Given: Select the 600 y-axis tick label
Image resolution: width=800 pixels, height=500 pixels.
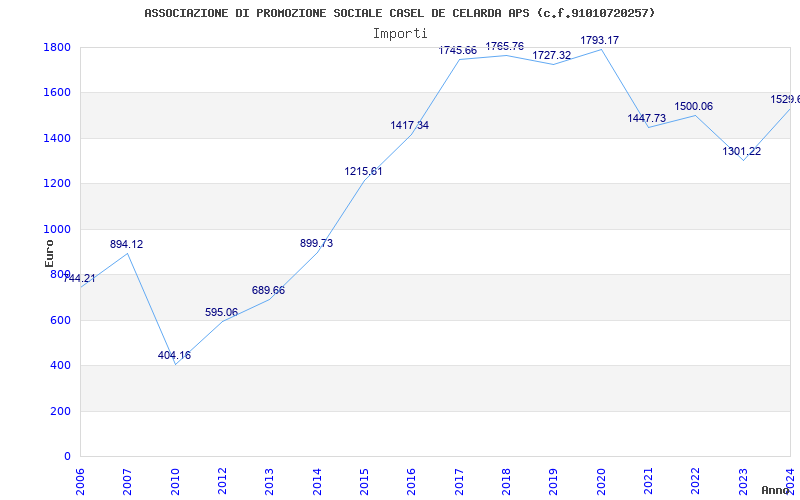Looking at the screenshot, I should tap(61, 320).
